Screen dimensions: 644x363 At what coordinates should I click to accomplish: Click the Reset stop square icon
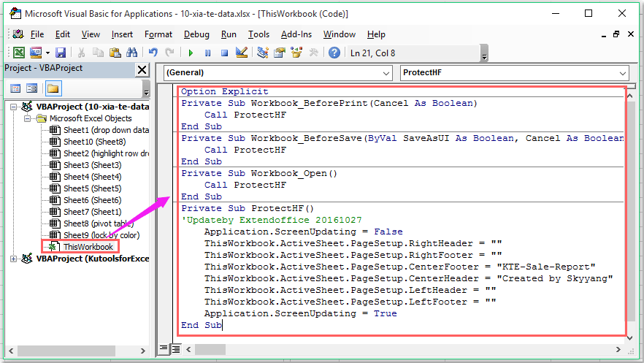point(224,53)
